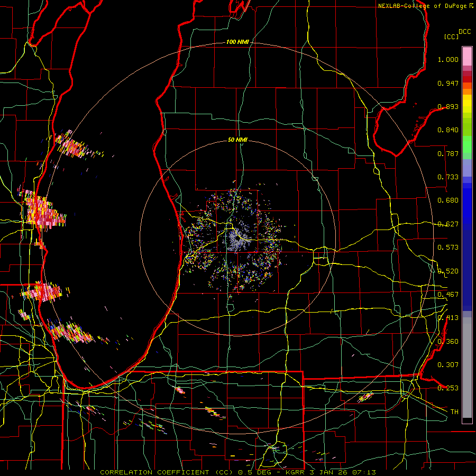Click the 0.787 scale value

click(448, 153)
